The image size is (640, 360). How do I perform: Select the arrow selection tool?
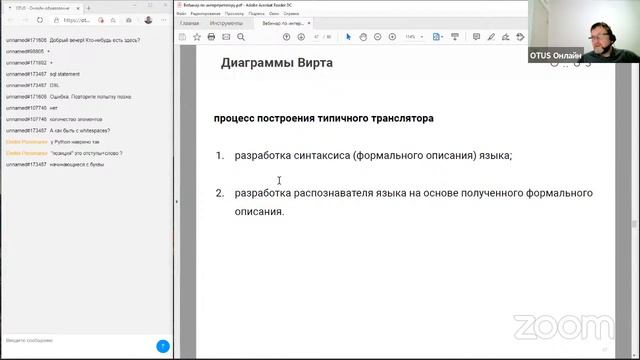click(x=348, y=37)
